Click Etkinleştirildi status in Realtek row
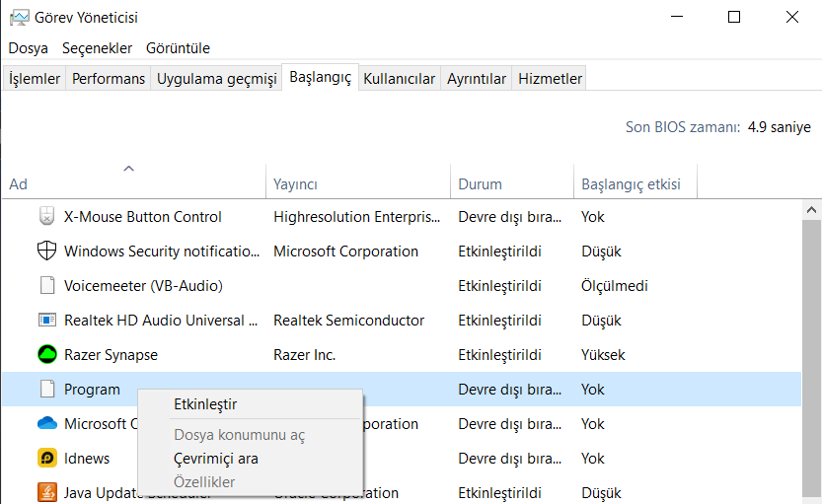 point(499,321)
